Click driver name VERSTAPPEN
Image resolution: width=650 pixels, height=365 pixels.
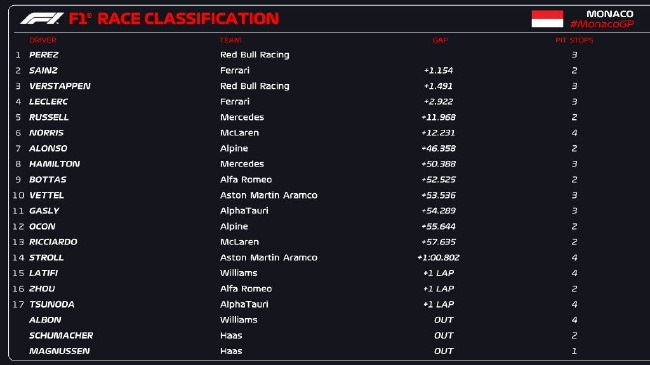(60, 86)
